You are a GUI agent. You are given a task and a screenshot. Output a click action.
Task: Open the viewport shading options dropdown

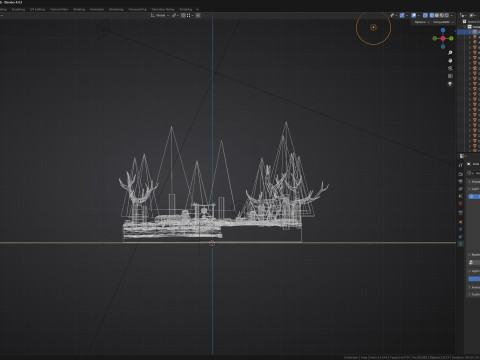pyautogui.click(x=452, y=15)
